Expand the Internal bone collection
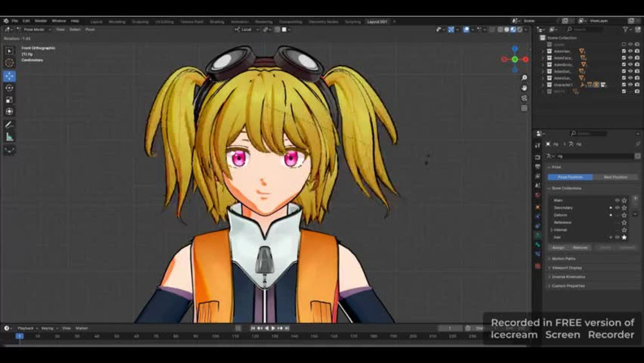This screenshot has height=363, width=644. click(552, 230)
